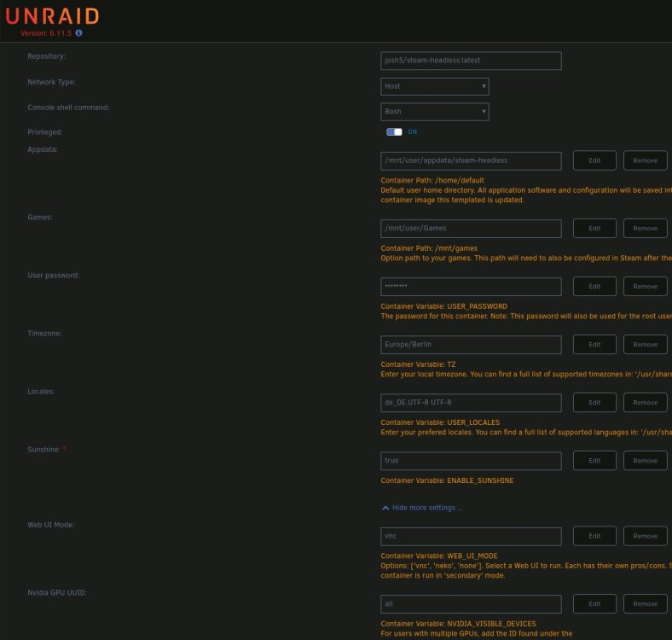Edit the Appdata path entry
672x640 pixels.
594,160
